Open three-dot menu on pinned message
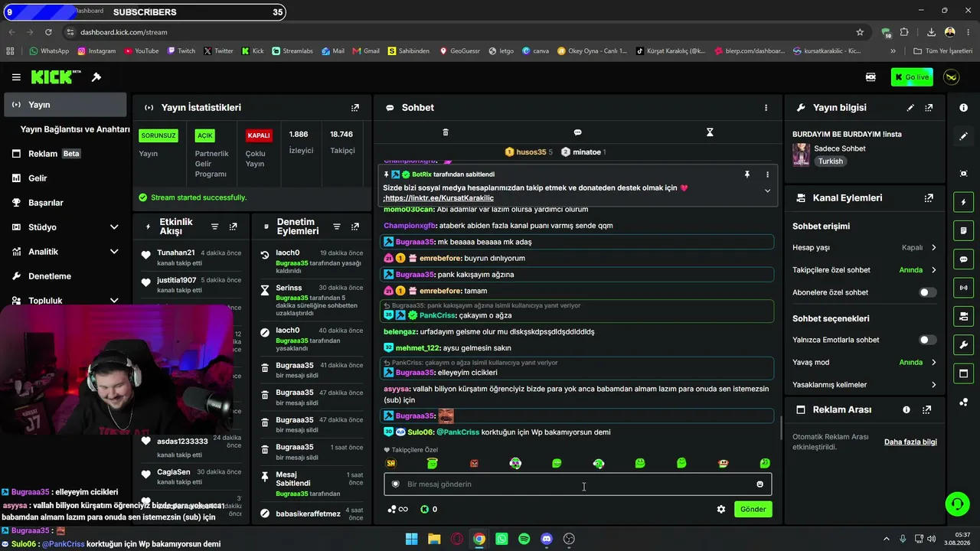The height and width of the screenshot is (551, 980). 767,174
